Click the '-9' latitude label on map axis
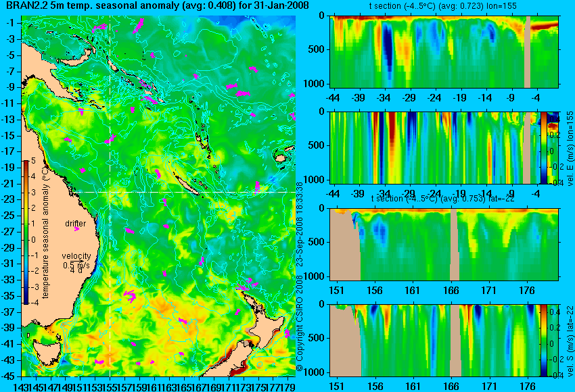Screen dimensions: 575x392 [11, 87]
